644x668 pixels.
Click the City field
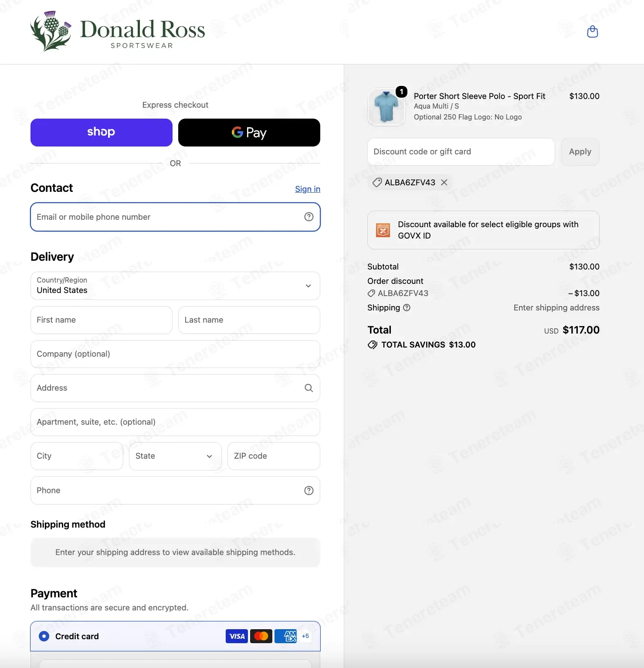77,456
